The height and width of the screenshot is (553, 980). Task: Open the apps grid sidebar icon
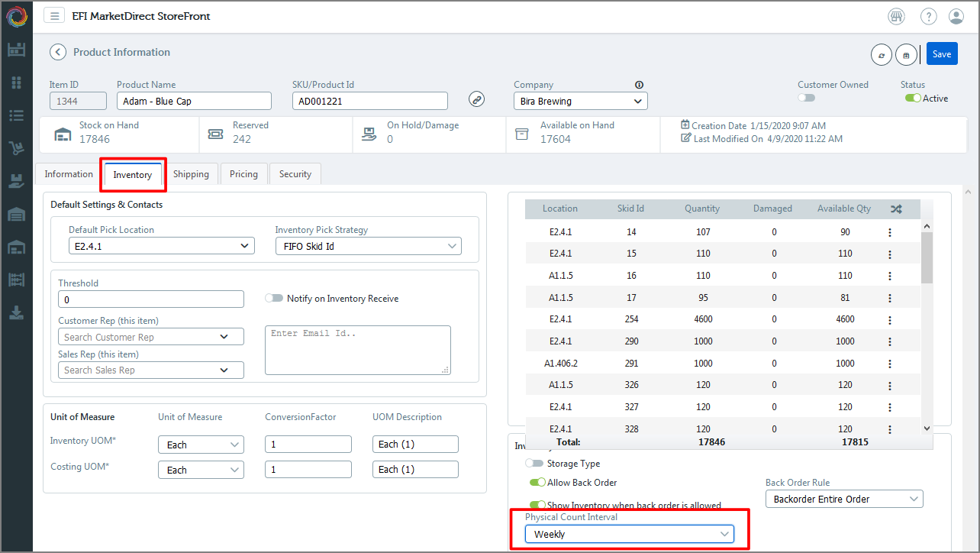tap(16, 82)
